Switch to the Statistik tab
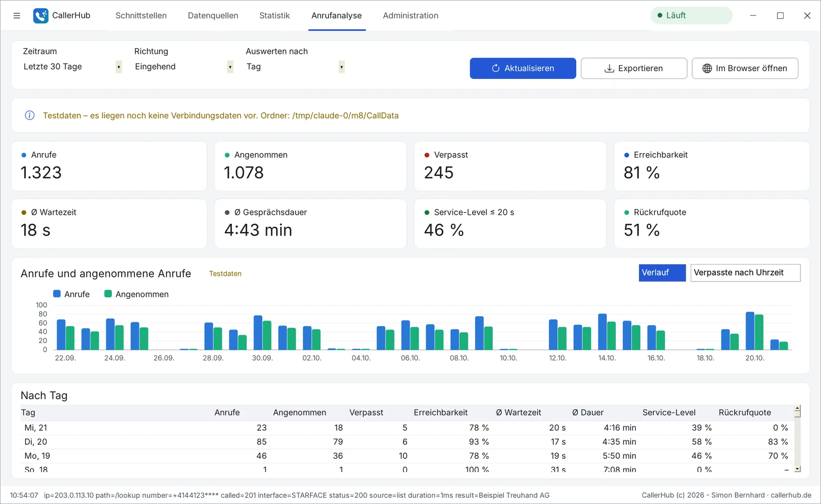Viewport: 821px width, 504px height. (275, 15)
